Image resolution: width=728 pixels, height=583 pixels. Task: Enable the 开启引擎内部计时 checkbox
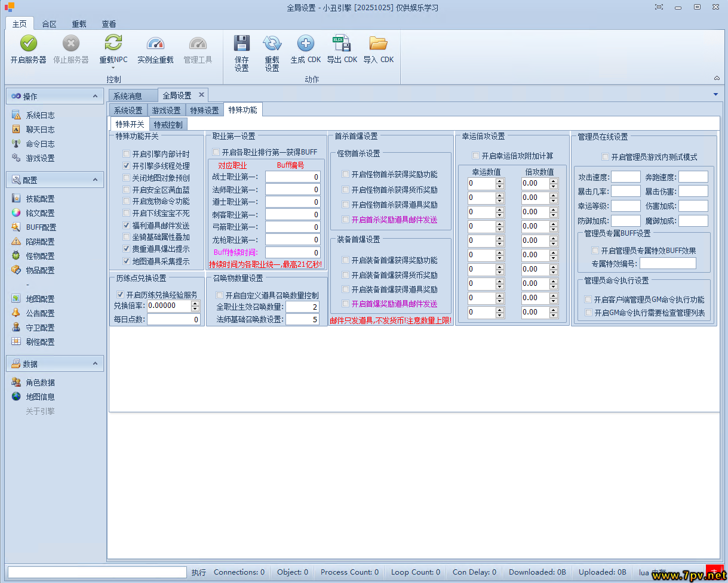pyautogui.click(x=127, y=154)
